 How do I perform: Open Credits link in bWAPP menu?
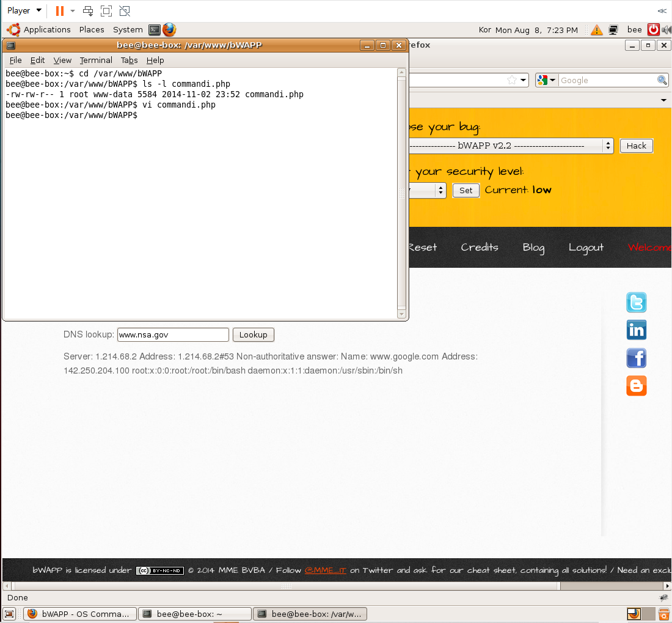pyautogui.click(x=479, y=248)
